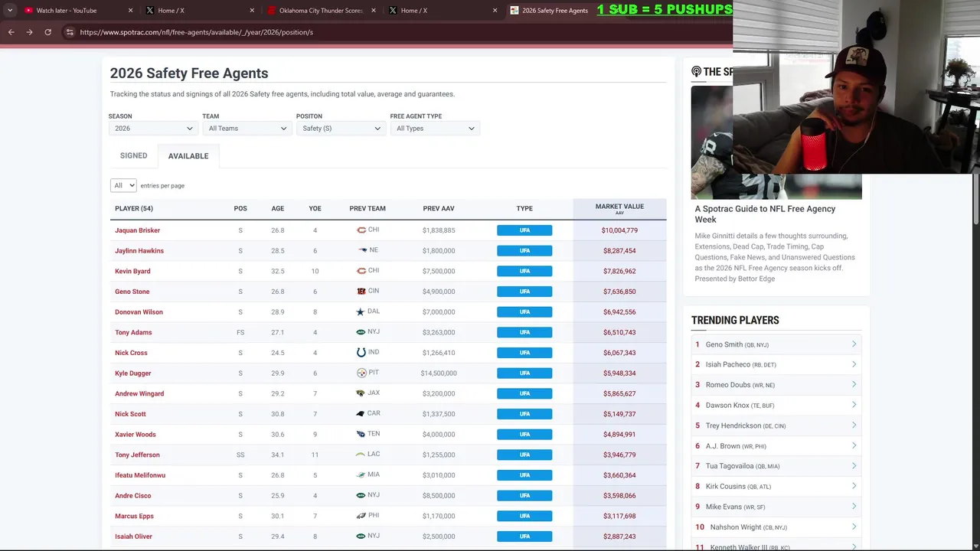Click $14,500,000 previous AAV cell
The width and height of the screenshot is (980, 551).
point(439,373)
